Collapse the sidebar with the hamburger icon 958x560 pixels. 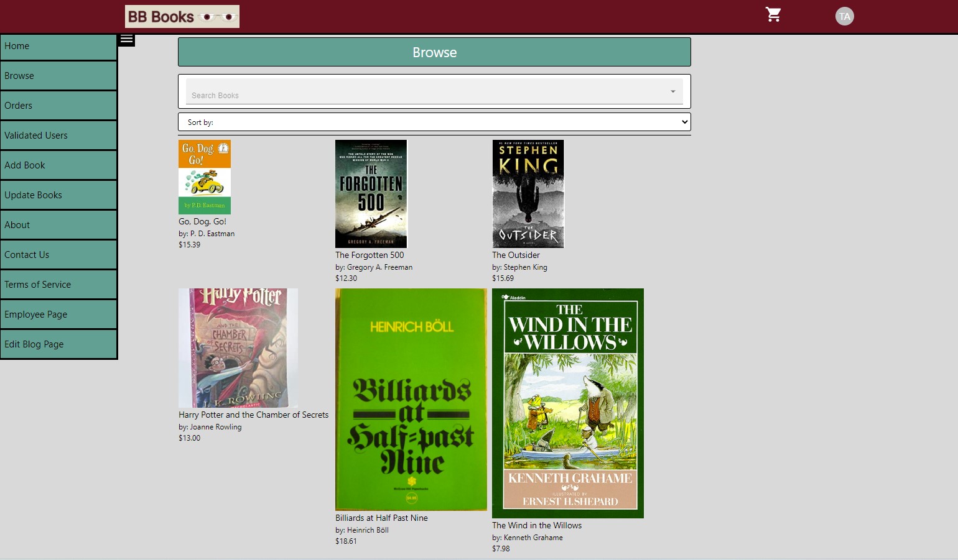coord(127,40)
